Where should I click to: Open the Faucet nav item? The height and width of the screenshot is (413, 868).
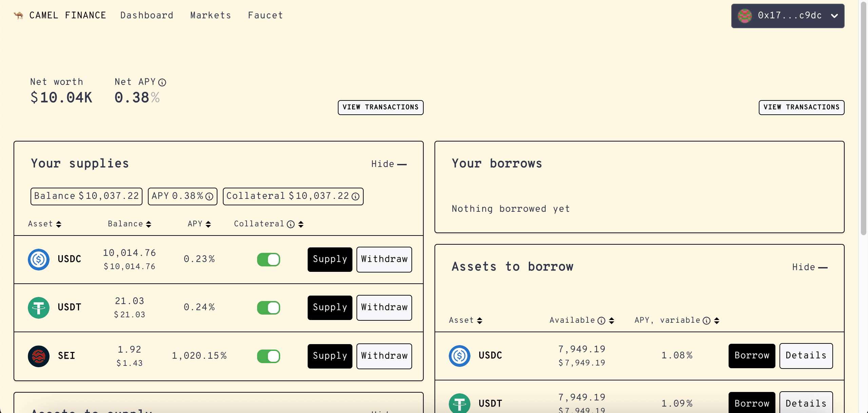(266, 16)
